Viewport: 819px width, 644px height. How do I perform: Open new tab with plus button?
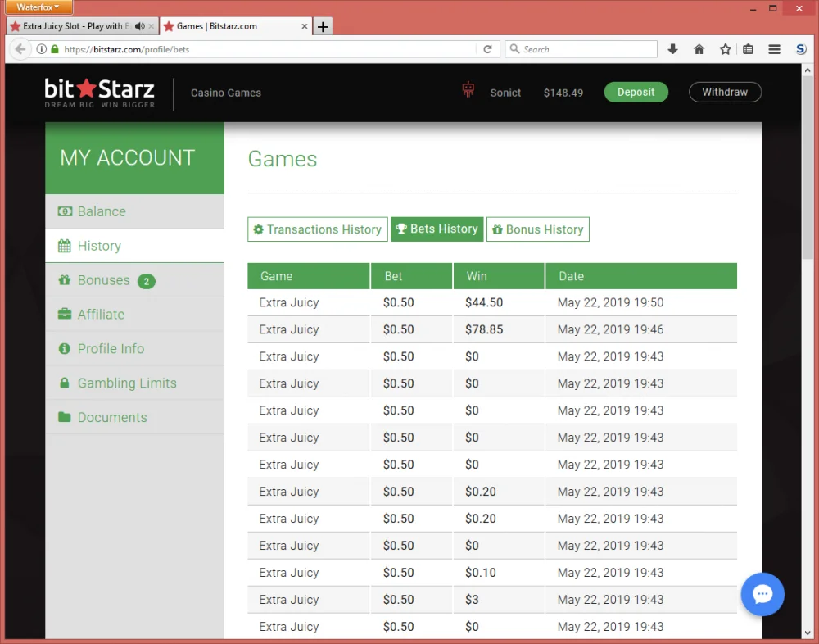[323, 26]
